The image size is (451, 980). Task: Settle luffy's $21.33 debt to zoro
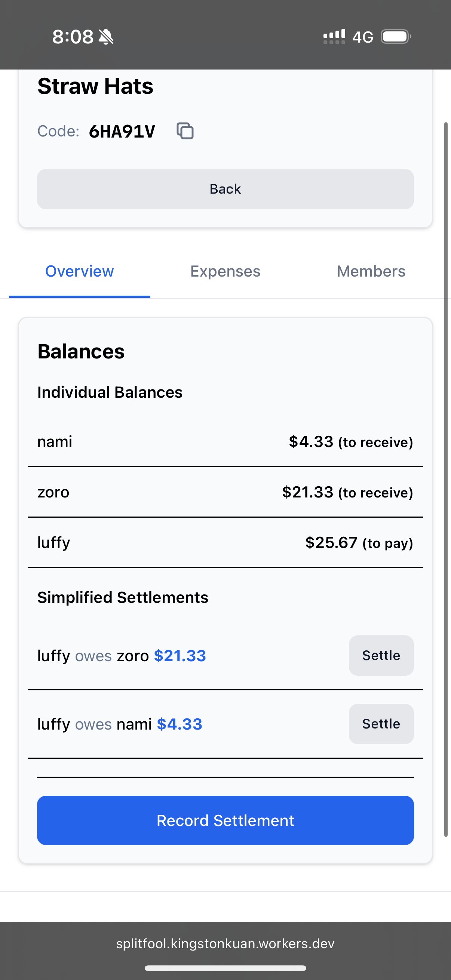point(381,656)
